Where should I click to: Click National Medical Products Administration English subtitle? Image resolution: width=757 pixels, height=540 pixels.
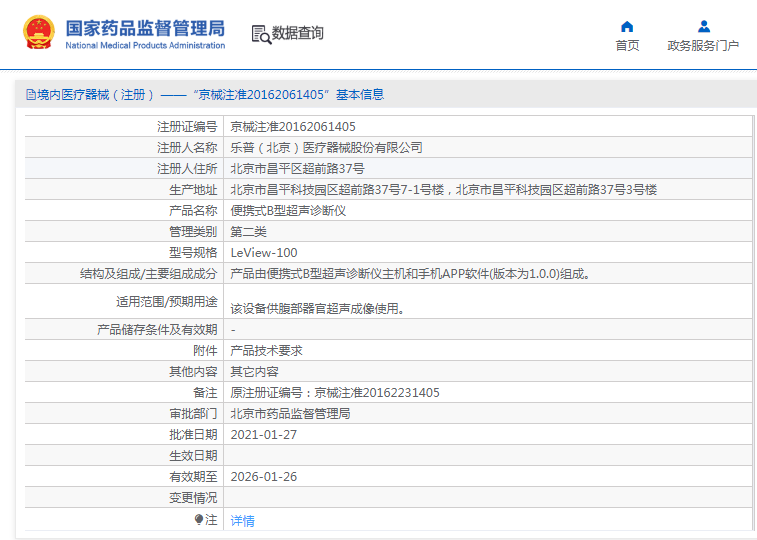(x=145, y=45)
